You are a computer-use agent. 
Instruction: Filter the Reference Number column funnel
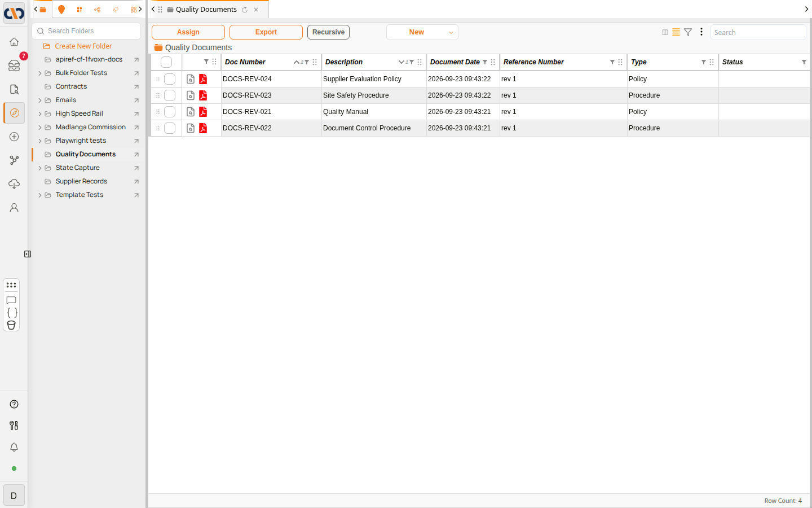pos(612,62)
